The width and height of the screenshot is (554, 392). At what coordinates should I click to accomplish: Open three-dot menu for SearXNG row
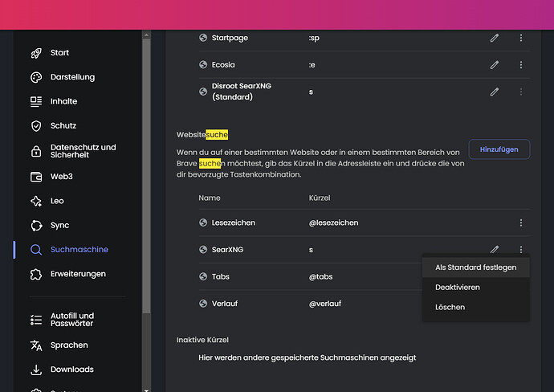click(521, 250)
